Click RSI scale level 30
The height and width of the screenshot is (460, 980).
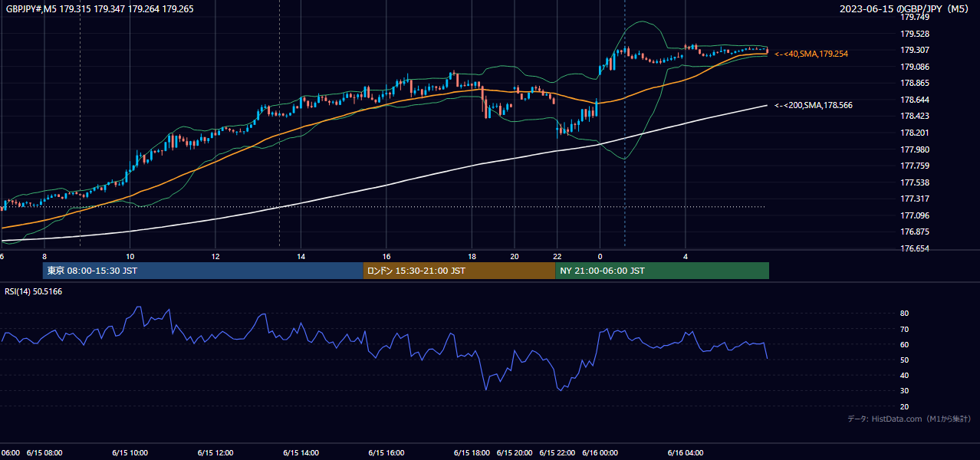pos(904,391)
